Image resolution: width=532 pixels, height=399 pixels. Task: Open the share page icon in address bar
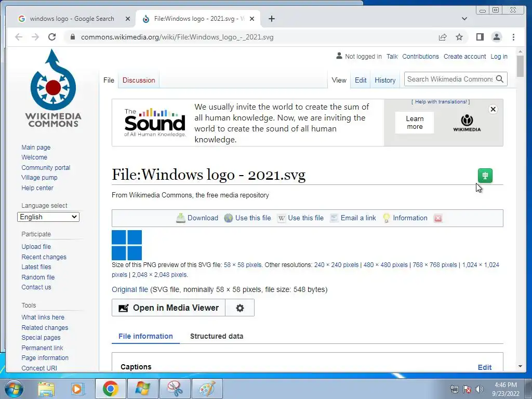pos(443,37)
